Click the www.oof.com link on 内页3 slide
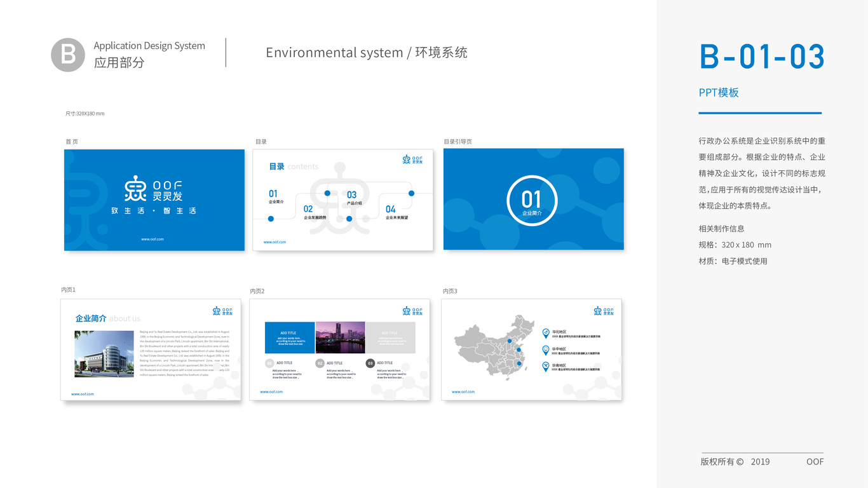The height and width of the screenshot is (488, 868). point(463,391)
